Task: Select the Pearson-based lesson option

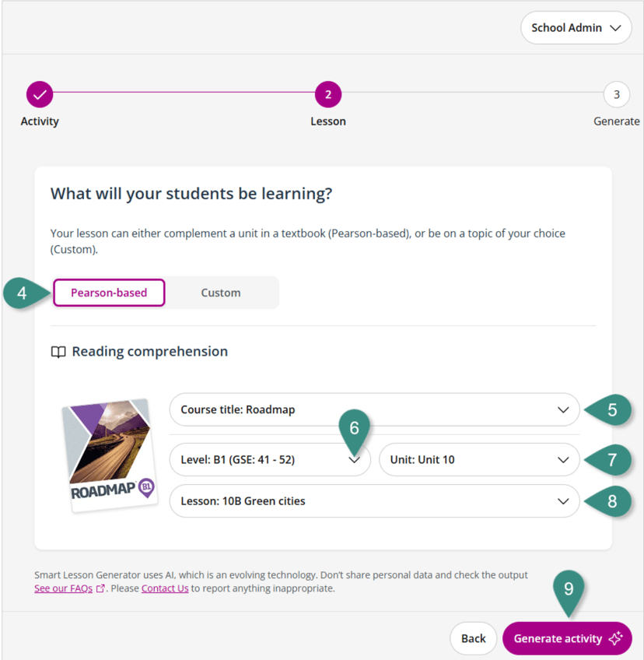Action: pos(109,293)
